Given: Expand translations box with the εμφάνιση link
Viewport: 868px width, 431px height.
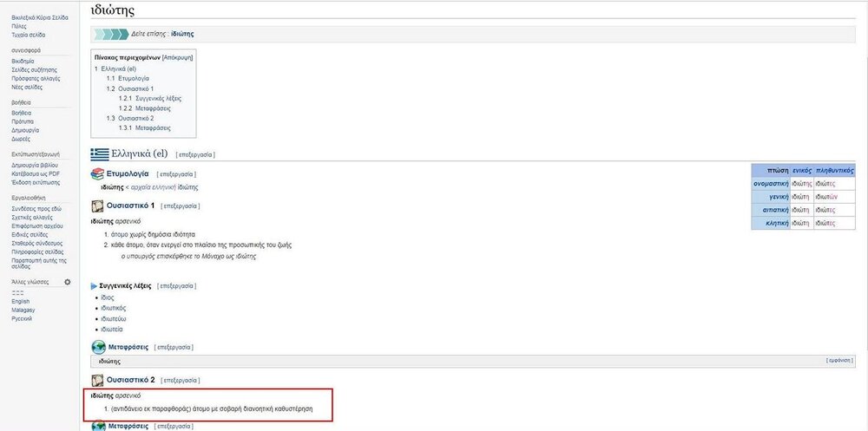Looking at the screenshot, I should click(x=839, y=360).
